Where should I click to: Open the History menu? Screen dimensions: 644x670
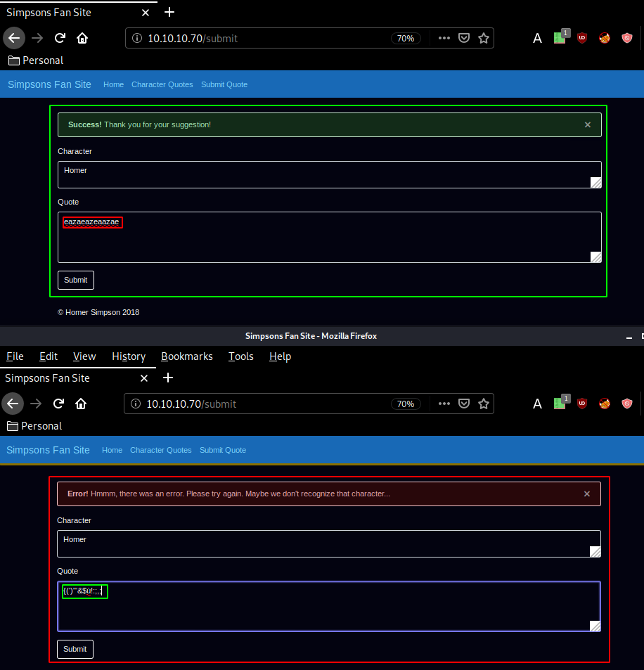pos(129,356)
